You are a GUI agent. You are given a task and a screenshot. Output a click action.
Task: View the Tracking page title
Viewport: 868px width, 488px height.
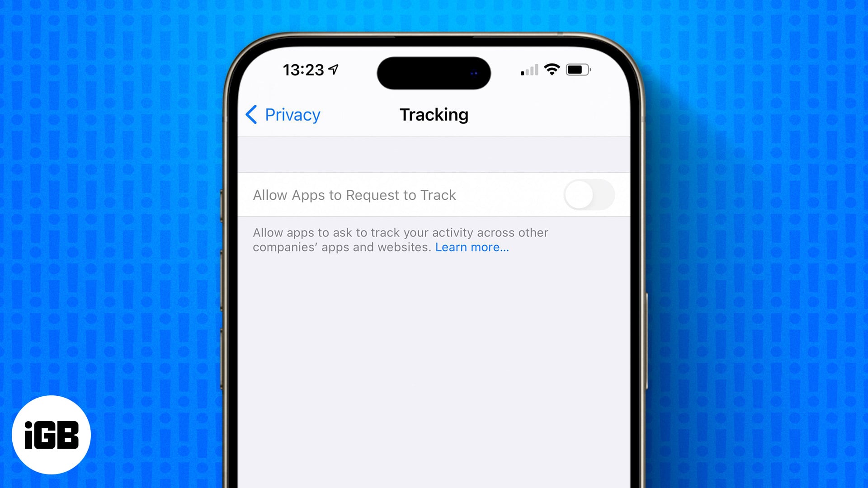pyautogui.click(x=434, y=114)
